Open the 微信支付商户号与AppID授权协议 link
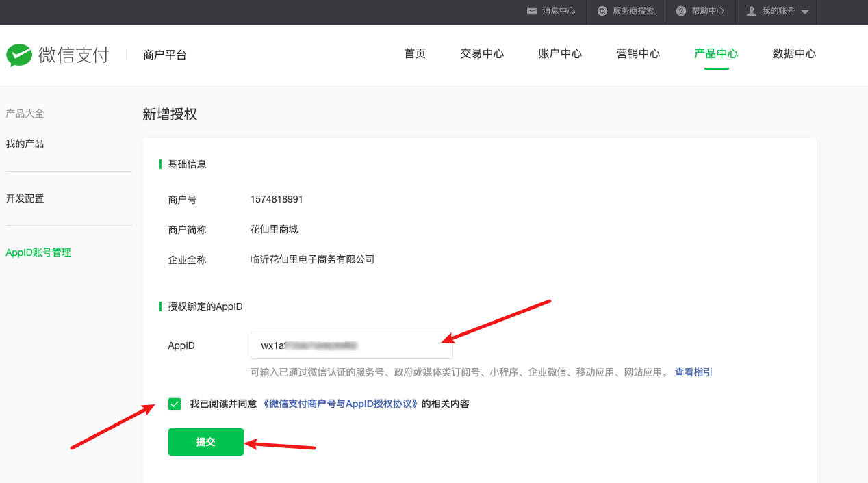The height and width of the screenshot is (483, 868). (341, 404)
